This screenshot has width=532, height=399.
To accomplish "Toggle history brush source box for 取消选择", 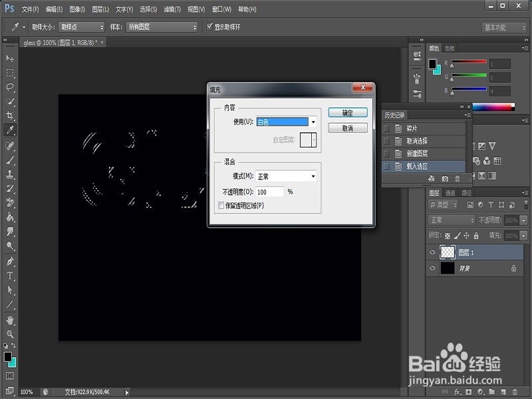I will [x=386, y=141].
